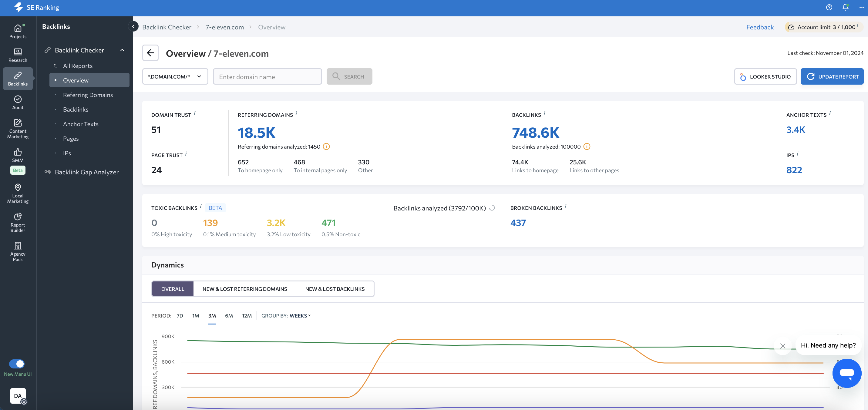Click the Update Report button
This screenshot has width=868, height=410.
point(832,76)
